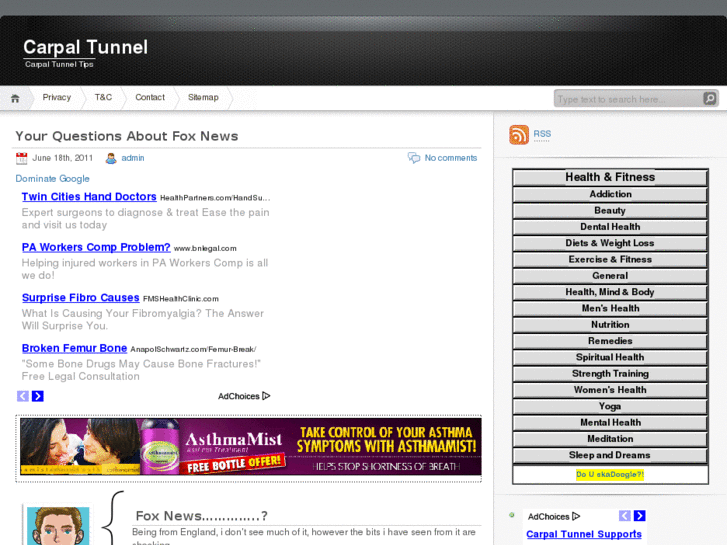The width and height of the screenshot is (727, 545).
Task: Click the search text field
Action: [x=628, y=99]
